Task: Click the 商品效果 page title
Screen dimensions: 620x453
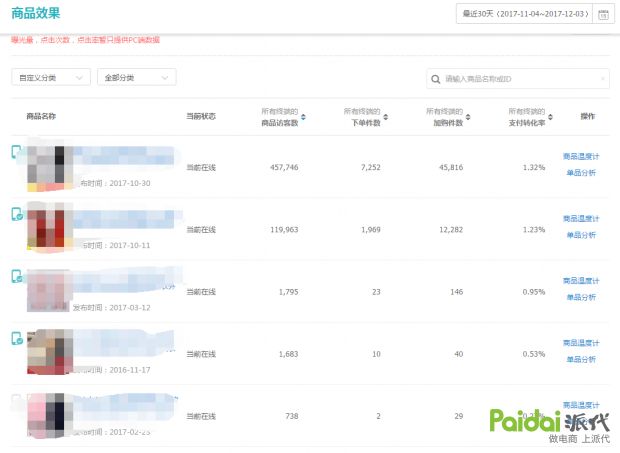Action: 36,13
